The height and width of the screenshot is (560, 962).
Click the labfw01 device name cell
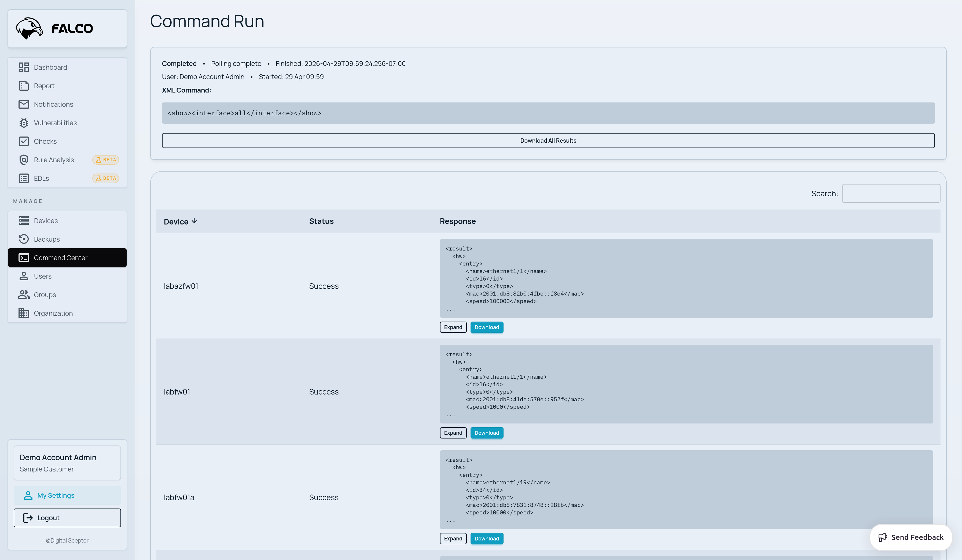(177, 392)
